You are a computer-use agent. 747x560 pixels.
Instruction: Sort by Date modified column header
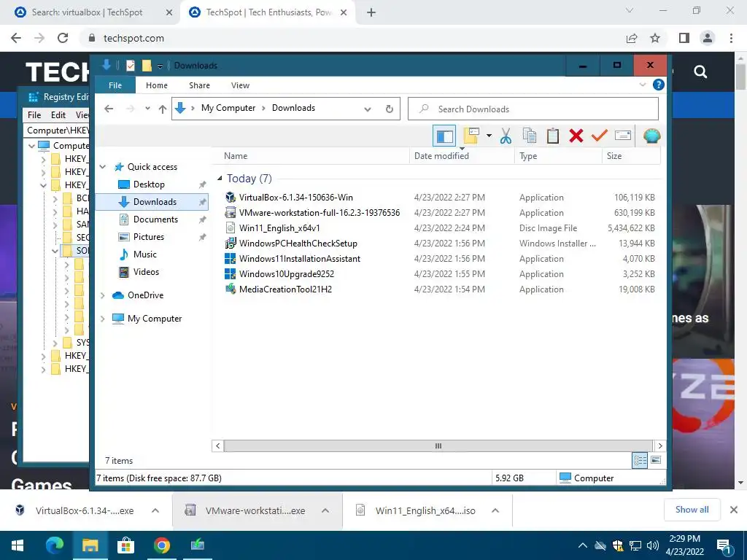tap(462, 156)
